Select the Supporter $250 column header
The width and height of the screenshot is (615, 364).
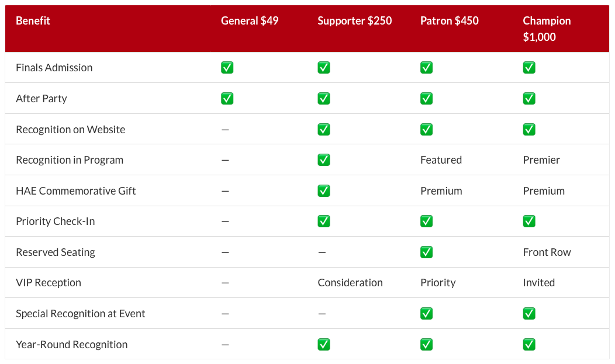click(x=355, y=21)
